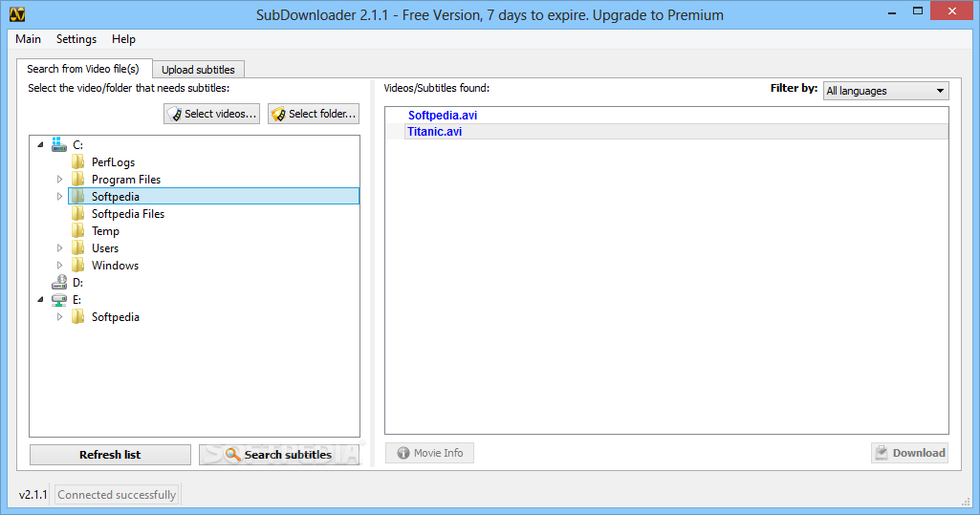This screenshot has height=515, width=980.
Task: Click the highlighted Softpedia folder icon under C:
Action: coord(77,197)
